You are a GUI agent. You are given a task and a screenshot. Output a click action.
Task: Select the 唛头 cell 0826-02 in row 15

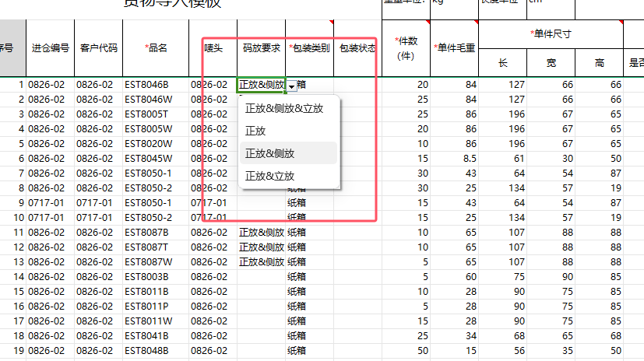point(213,292)
